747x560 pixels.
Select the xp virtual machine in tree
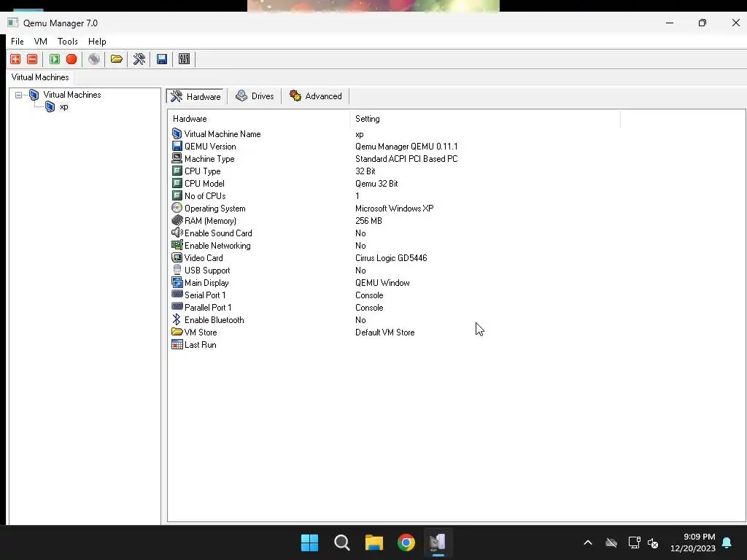click(64, 106)
